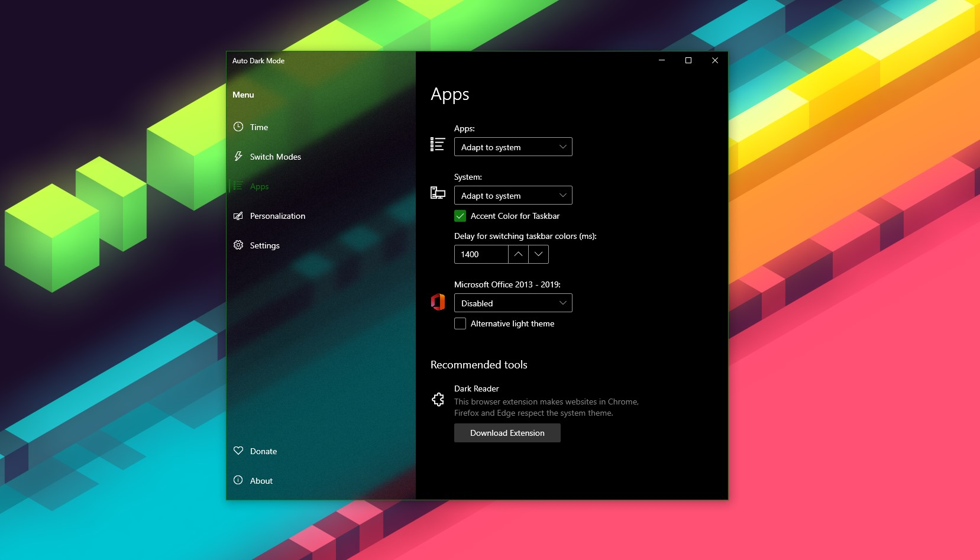Screen dimensions: 980x560
Task: Switch to the Time menu section
Action: pos(258,127)
